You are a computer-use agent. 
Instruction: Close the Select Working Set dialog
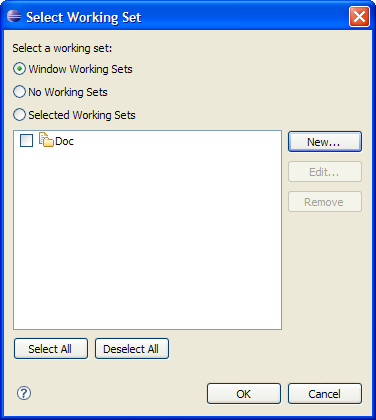359,16
